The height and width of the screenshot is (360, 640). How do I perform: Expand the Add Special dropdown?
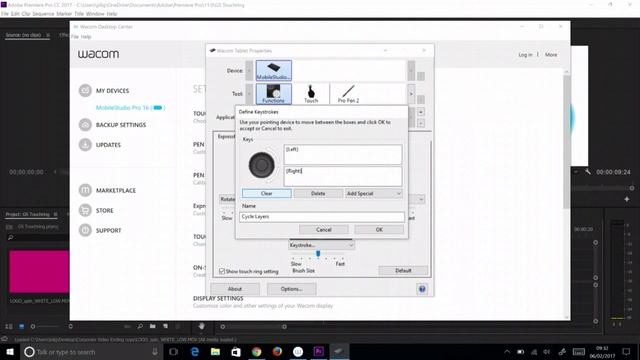[374, 193]
